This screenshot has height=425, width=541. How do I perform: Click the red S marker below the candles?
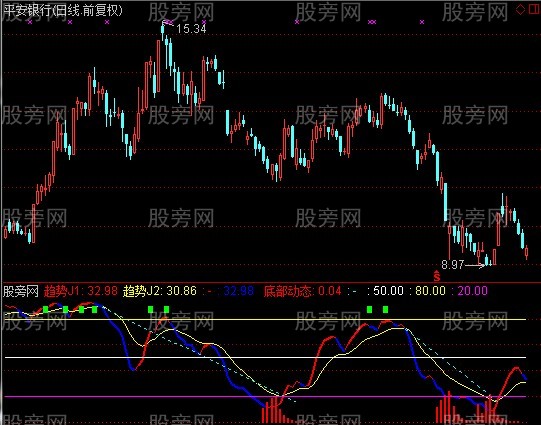[x=437, y=276]
